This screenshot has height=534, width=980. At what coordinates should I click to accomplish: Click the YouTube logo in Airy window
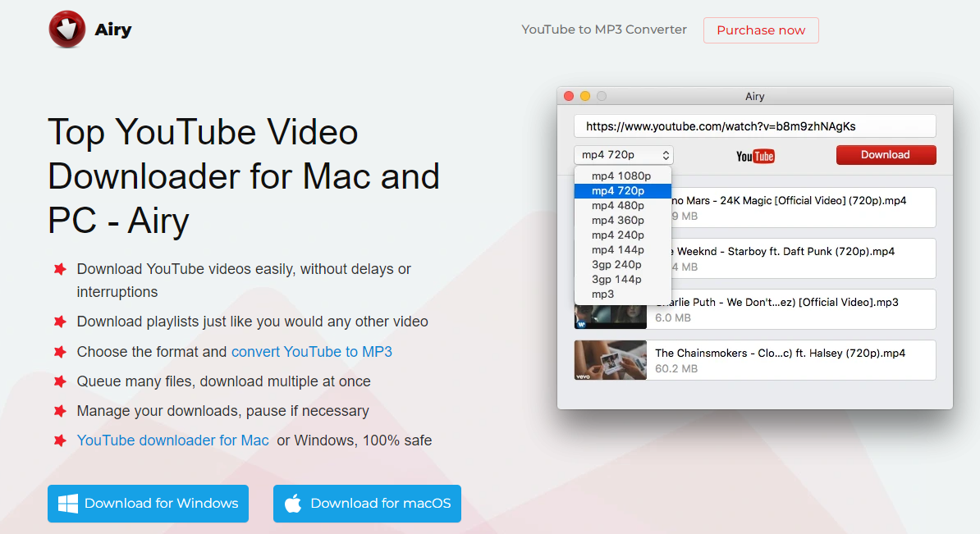click(x=755, y=156)
